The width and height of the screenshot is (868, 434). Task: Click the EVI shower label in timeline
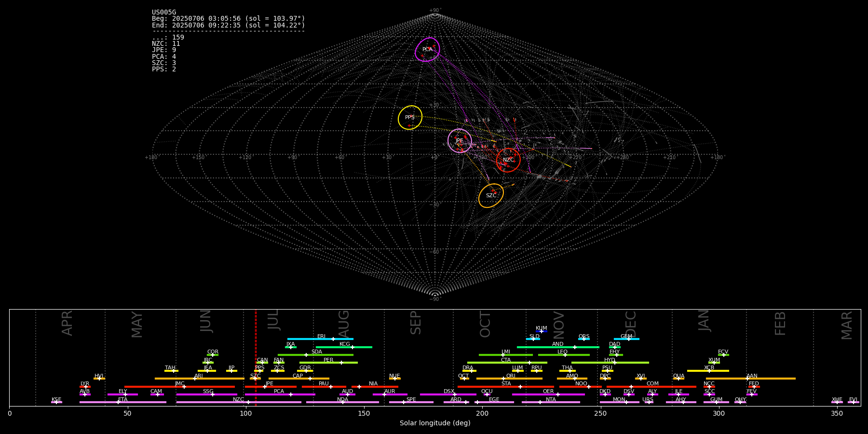(853, 400)
